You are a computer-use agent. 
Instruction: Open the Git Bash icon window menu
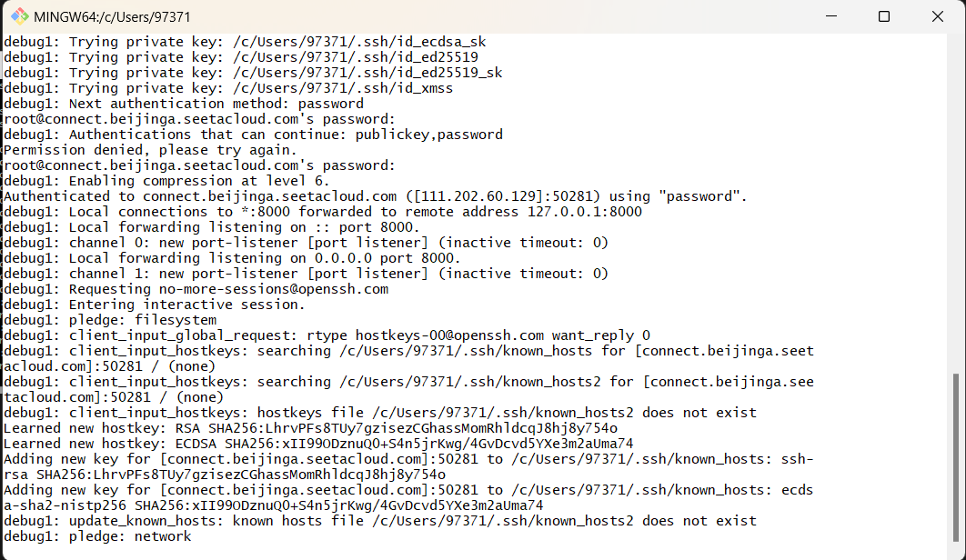coord(20,16)
